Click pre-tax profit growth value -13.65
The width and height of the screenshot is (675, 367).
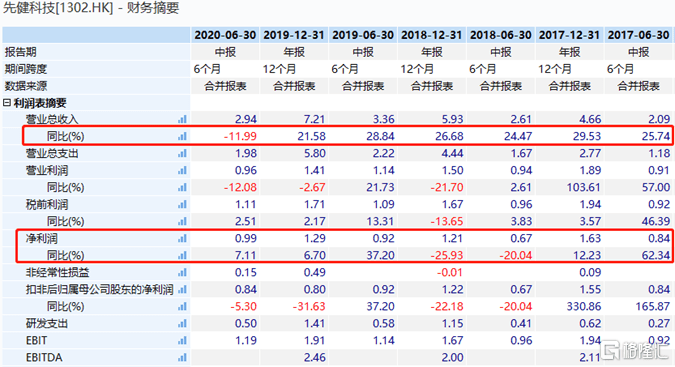(x=447, y=222)
